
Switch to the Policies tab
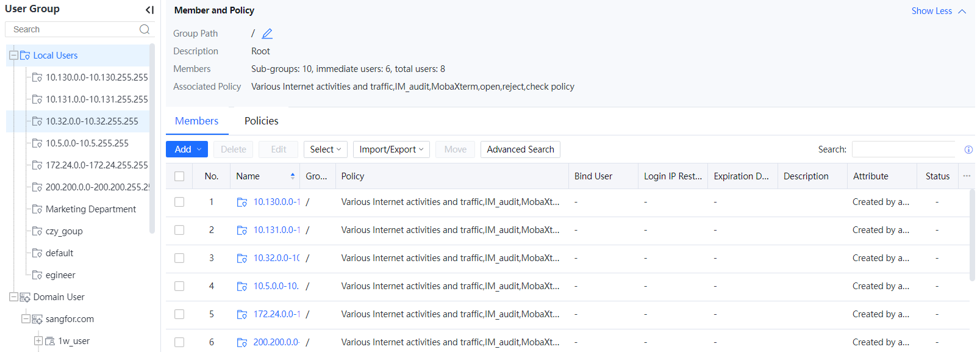click(x=261, y=121)
